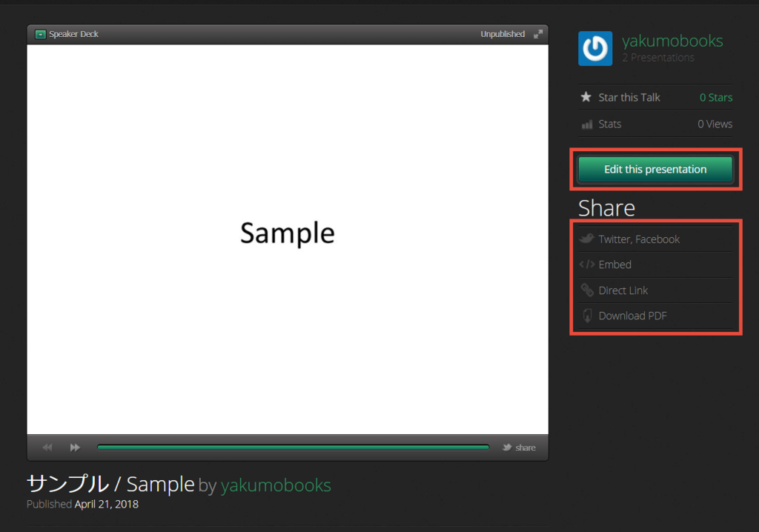Click the 2 Presentations text
The height and width of the screenshot is (532, 759).
[x=658, y=58]
